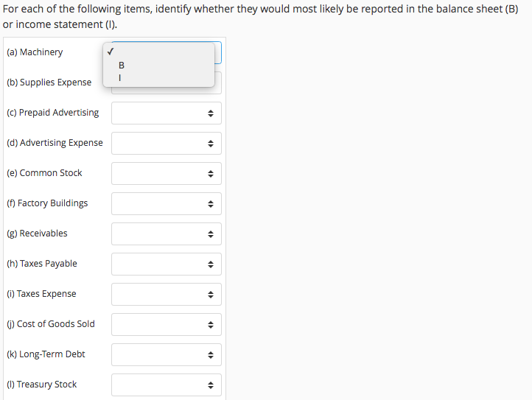Viewport: 532px width, 400px height.
Task: Select option I in the open dropdown
Action: 122,77
